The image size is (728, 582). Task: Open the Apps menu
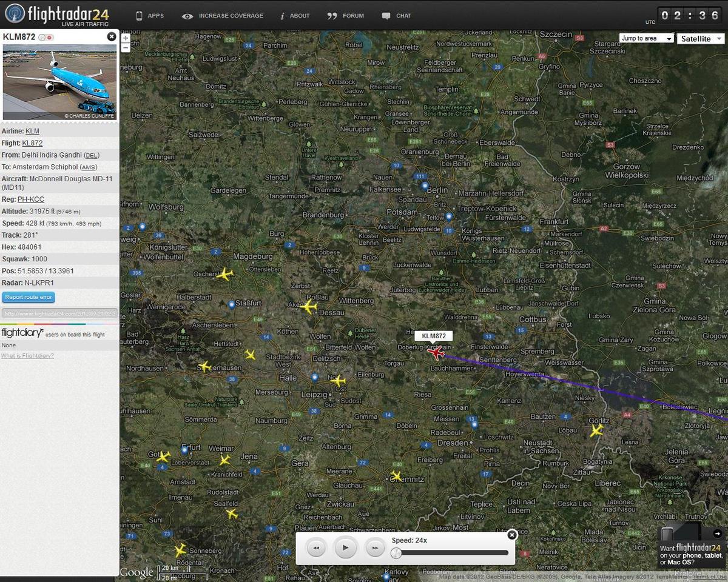click(150, 16)
